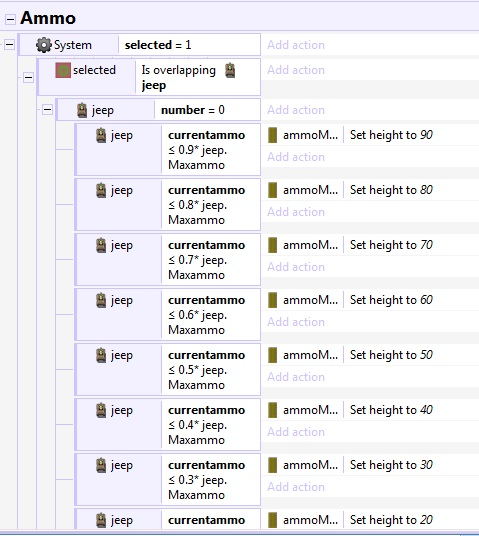This screenshot has height=536, width=479.
Task: Click jeep icon in Is overlapping condition
Action: tap(230, 70)
